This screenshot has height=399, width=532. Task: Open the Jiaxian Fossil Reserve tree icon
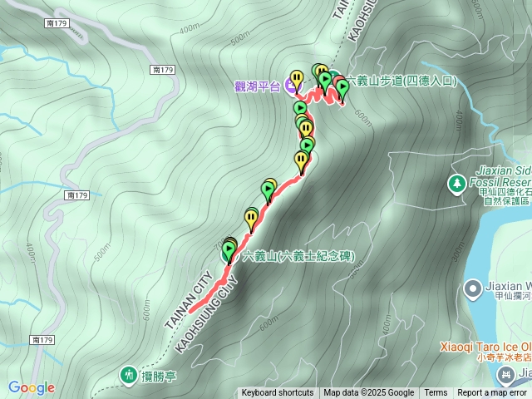click(x=456, y=185)
